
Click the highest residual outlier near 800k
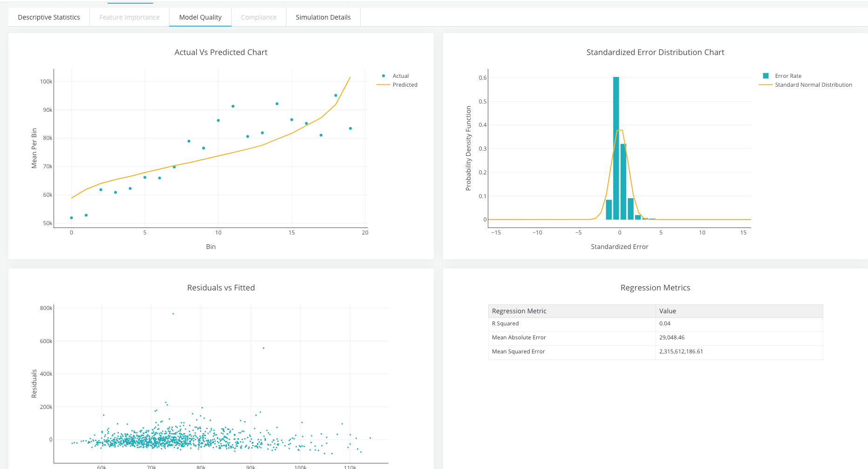(173, 314)
